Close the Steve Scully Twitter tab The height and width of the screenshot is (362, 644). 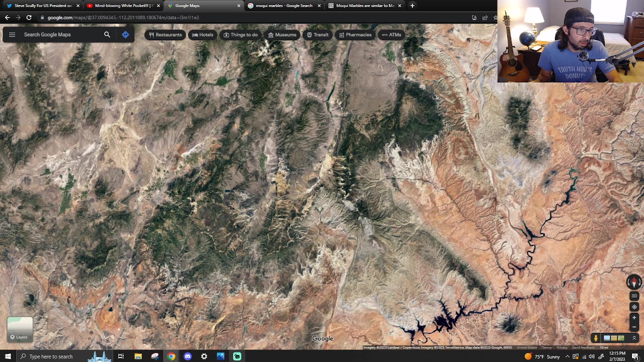(x=78, y=6)
